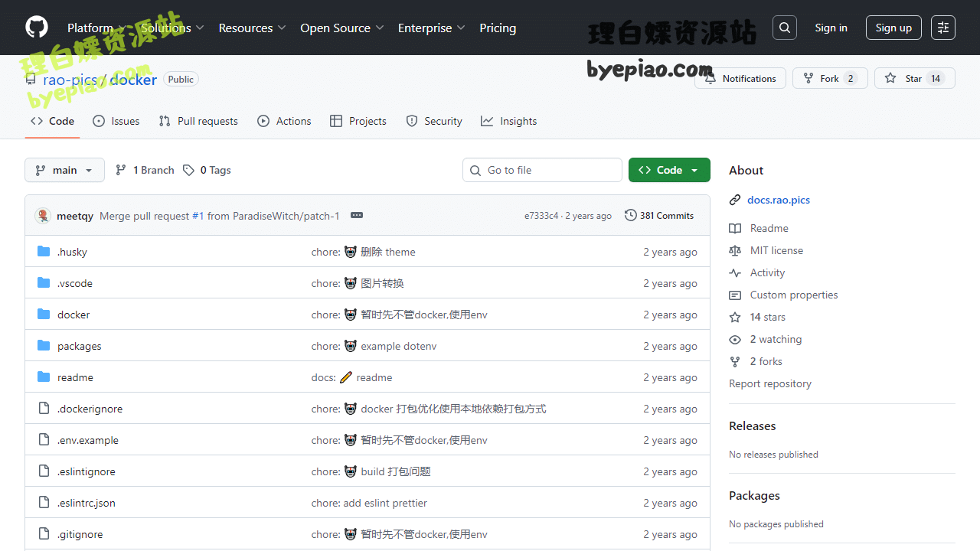This screenshot has width=980, height=551.
Task: Open the docs.rao.pics website link
Action: pyautogui.click(x=779, y=200)
